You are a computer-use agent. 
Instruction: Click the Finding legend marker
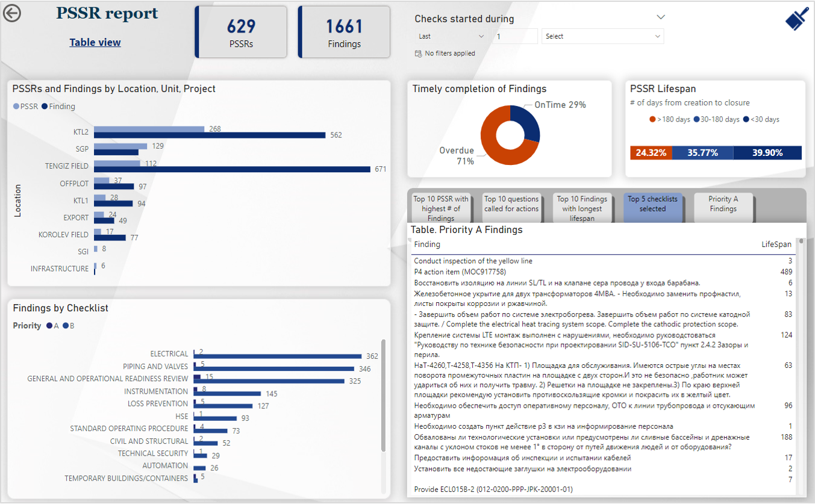click(45, 107)
